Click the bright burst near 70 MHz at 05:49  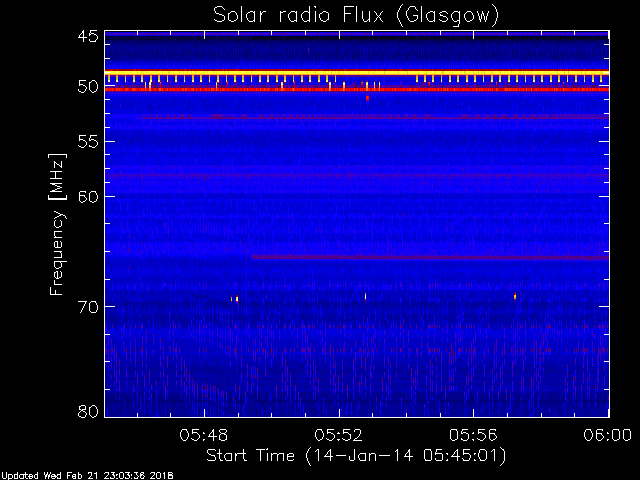coord(237,299)
